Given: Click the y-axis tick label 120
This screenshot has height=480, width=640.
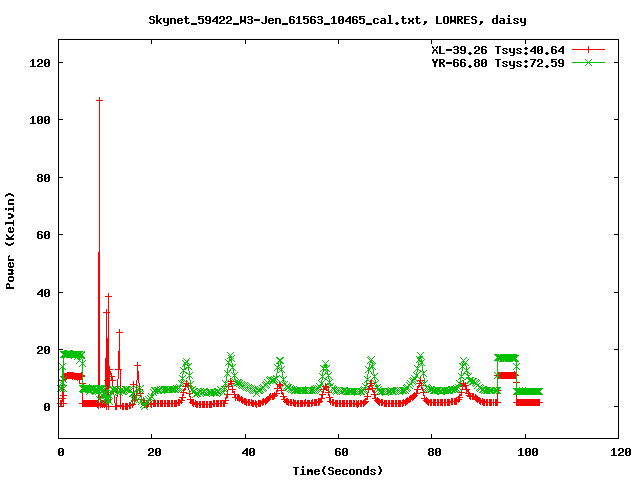Looking at the screenshot, I should coord(40,63).
